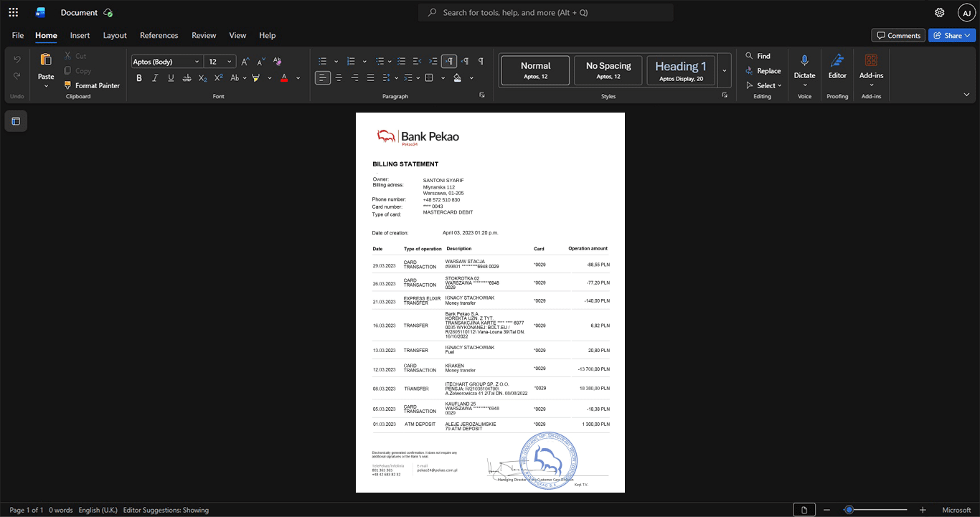Decrease paragraph indent
Viewport: 980px width, 517px height.
pyautogui.click(x=418, y=62)
